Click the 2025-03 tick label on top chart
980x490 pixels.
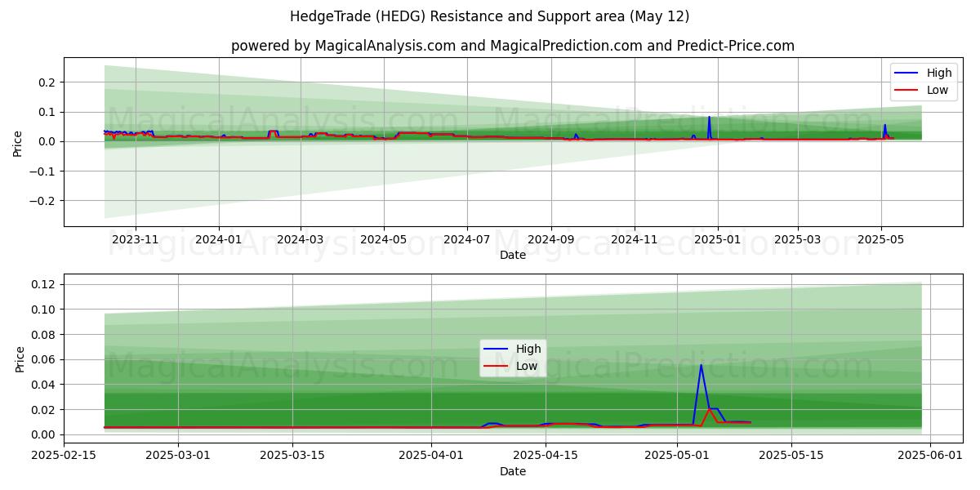(x=798, y=239)
